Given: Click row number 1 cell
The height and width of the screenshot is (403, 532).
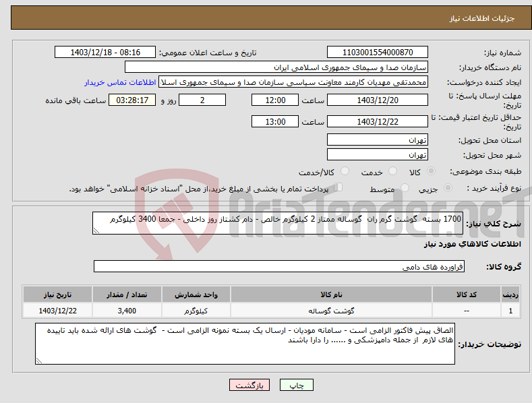Looking at the screenshot, I should (x=510, y=311).
